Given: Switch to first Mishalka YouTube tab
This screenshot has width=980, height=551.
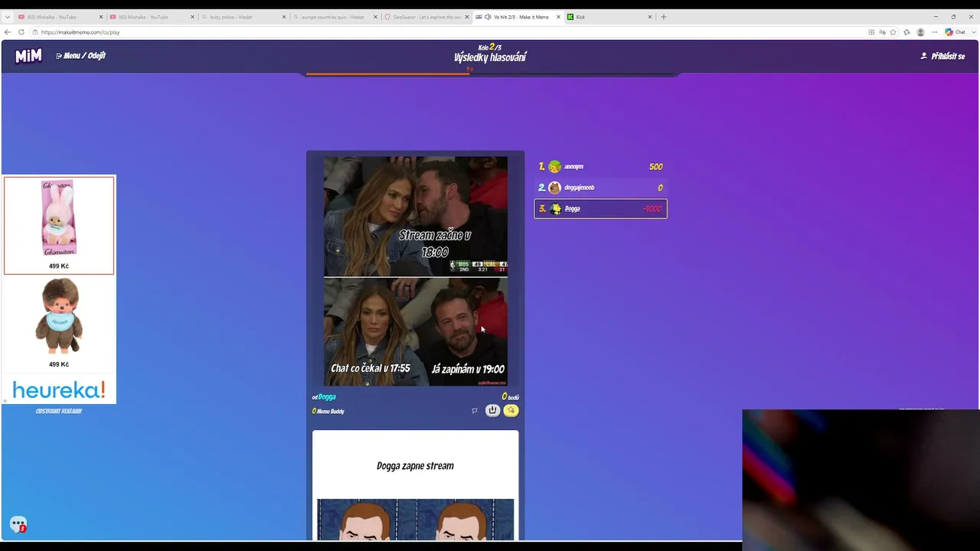Looking at the screenshot, I should coord(60,17).
